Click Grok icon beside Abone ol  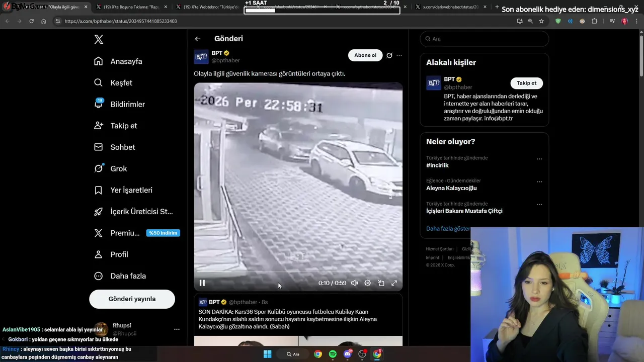coord(389,55)
